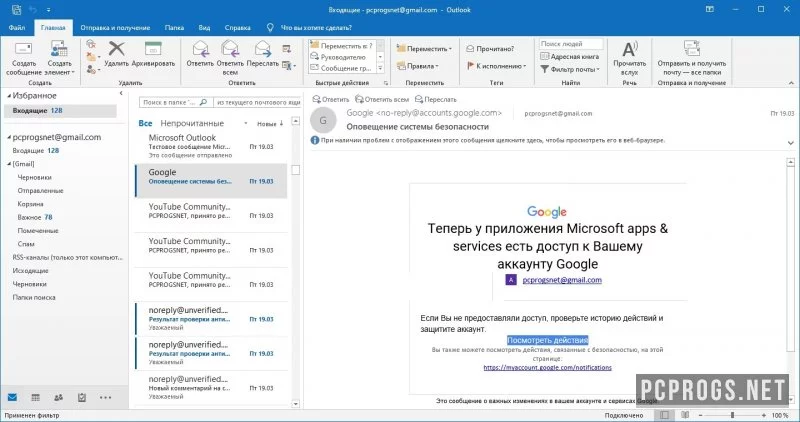Click the three-dots more navigation options

point(105,397)
